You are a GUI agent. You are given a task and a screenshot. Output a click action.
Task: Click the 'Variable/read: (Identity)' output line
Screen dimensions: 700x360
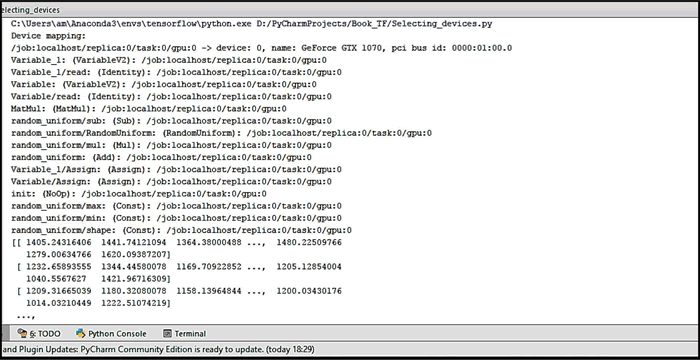171,96
